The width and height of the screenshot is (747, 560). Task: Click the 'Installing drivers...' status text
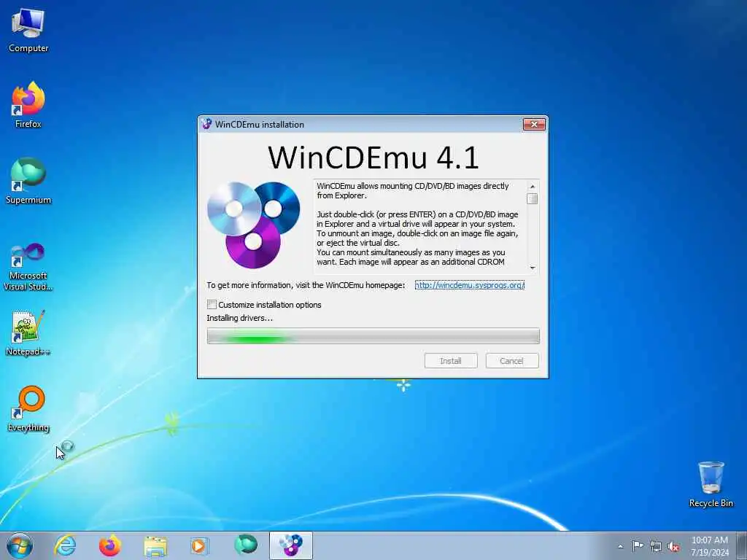(239, 318)
